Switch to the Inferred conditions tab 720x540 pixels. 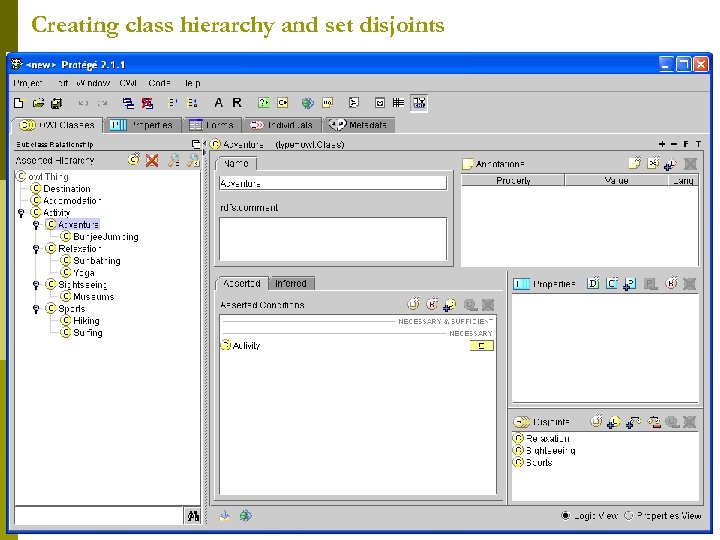coord(291,284)
